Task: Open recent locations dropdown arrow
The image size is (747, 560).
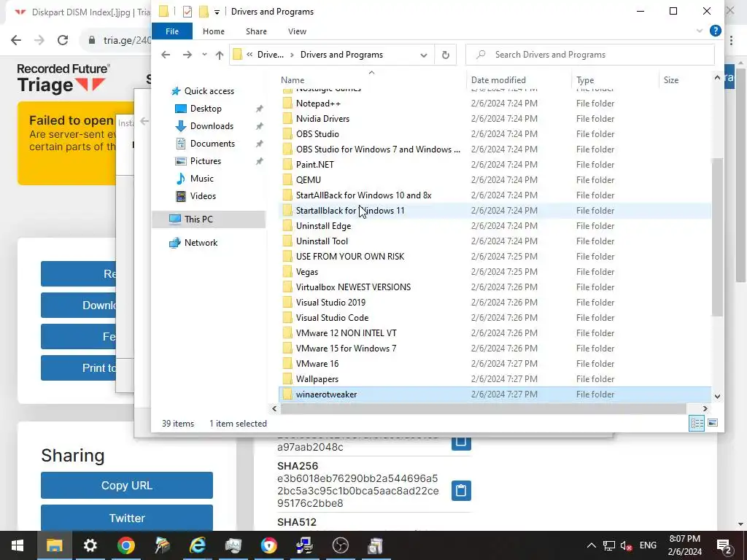Action: [x=204, y=55]
